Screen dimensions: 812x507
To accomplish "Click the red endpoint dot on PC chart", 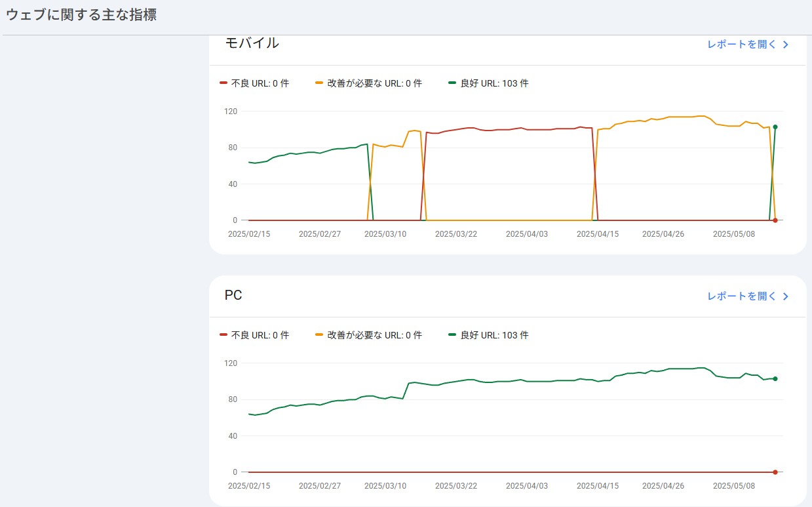I will [775, 472].
